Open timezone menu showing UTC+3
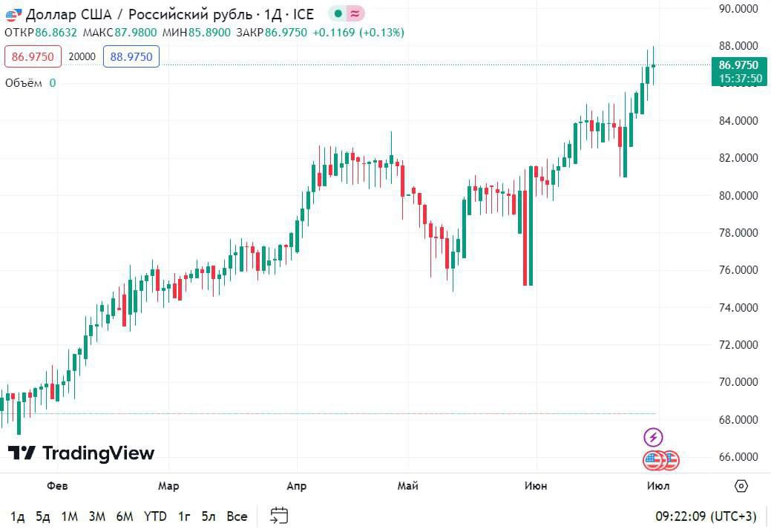Image resolution: width=771 pixels, height=532 pixels. [x=706, y=516]
